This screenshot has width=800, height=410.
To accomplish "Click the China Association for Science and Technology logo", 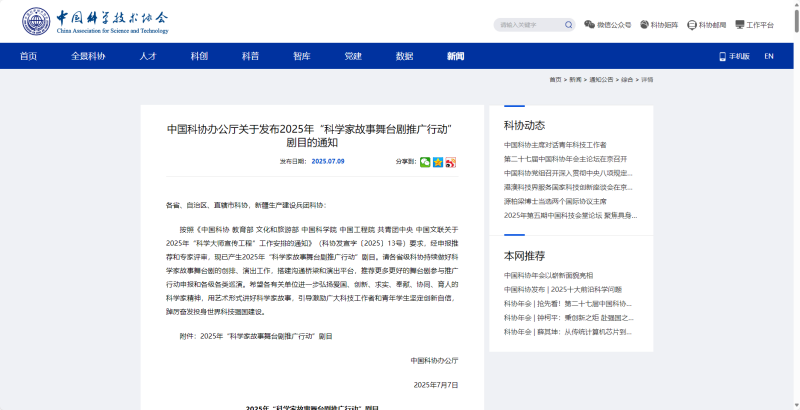I will [95, 21].
